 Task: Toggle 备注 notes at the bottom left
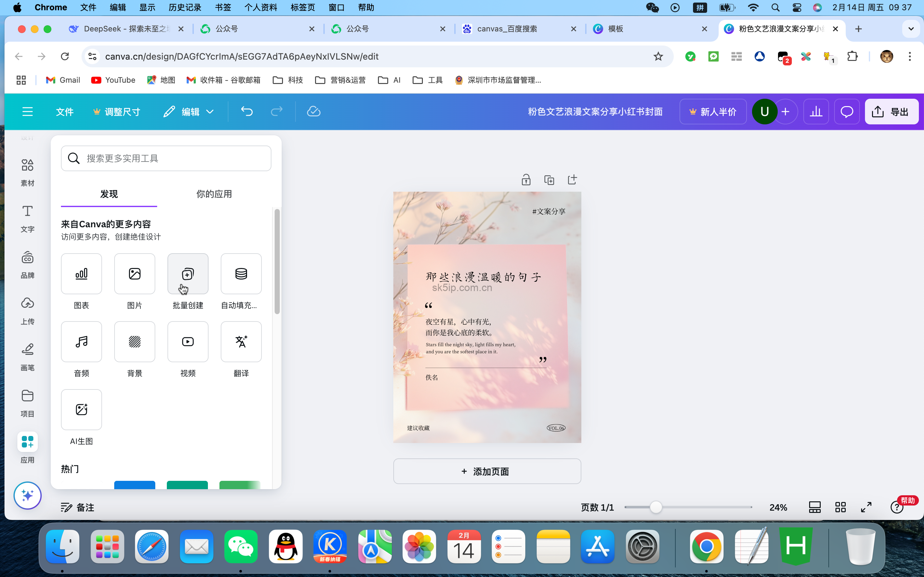click(x=77, y=507)
